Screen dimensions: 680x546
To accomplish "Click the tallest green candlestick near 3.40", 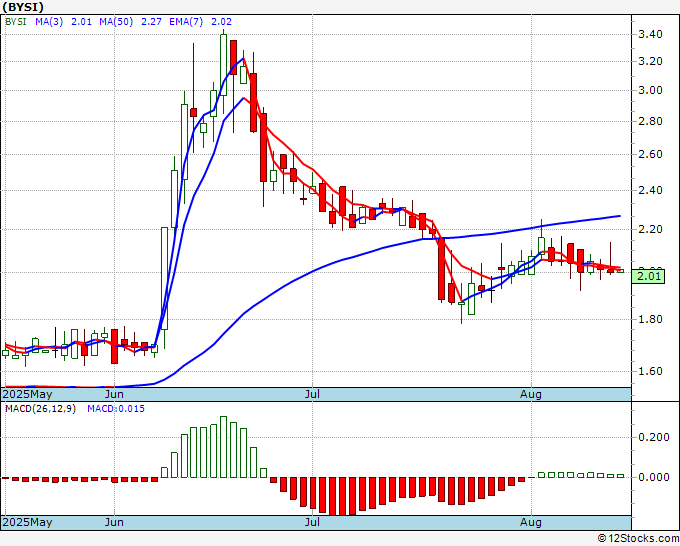I will pyautogui.click(x=223, y=65).
